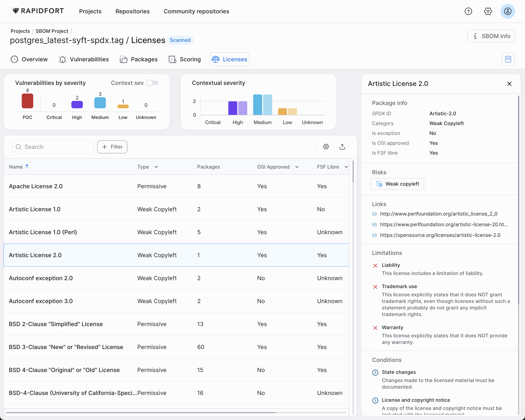The height and width of the screenshot is (420, 525).
Task: Open http://www.perlfoundation.org/artistic_license_2_0 link
Action: [x=439, y=213]
